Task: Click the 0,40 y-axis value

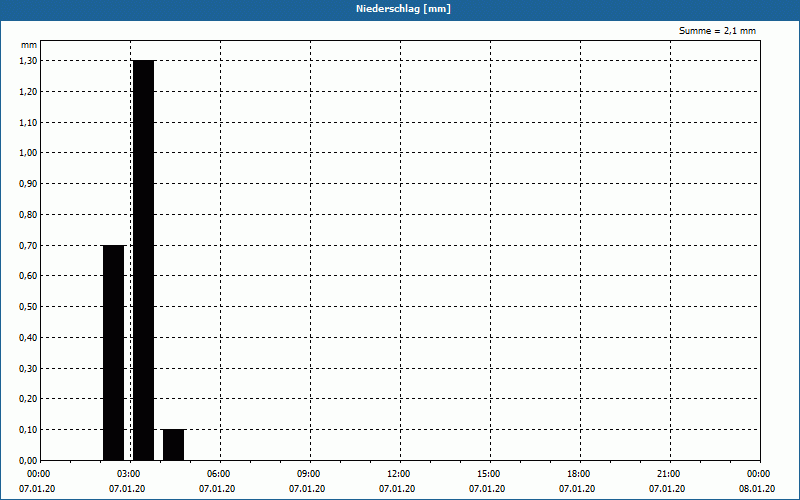Action: click(28, 338)
